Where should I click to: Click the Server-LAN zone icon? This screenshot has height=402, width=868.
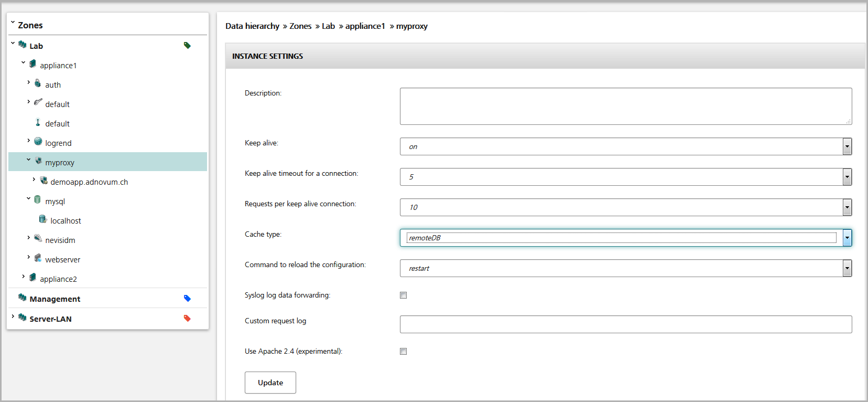tap(22, 318)
